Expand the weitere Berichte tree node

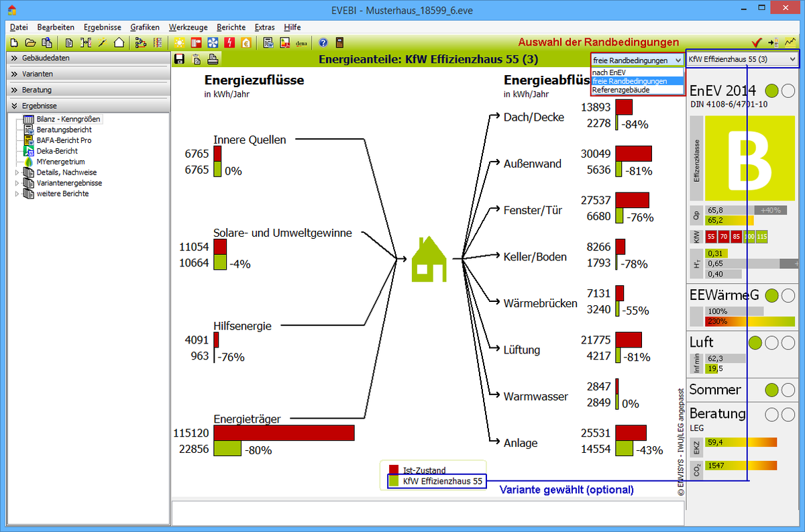[17, 194]
